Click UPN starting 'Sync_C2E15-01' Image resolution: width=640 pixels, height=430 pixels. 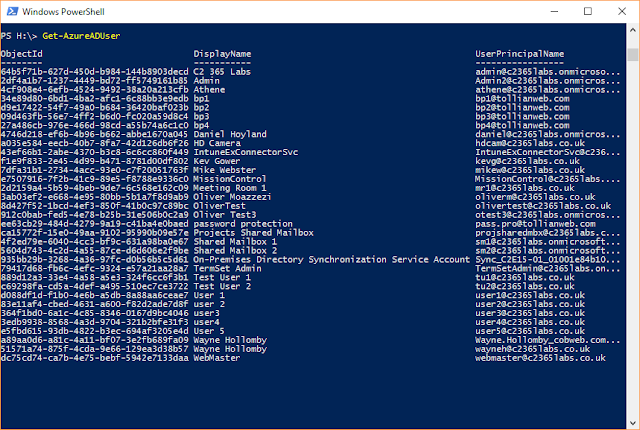tap(547, 260)
